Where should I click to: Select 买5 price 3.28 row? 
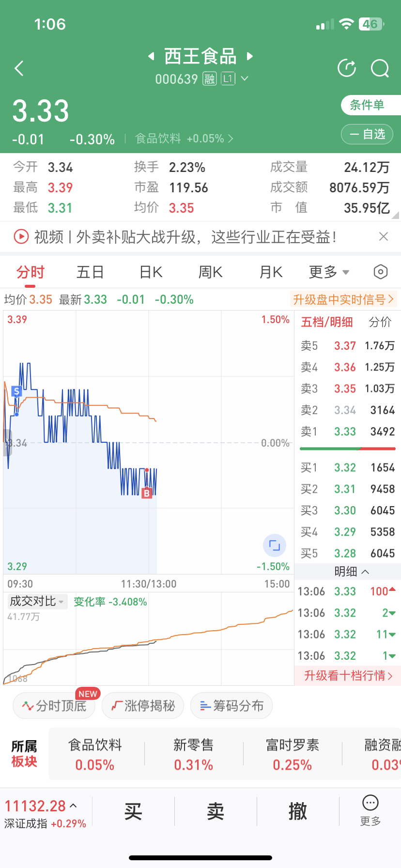pos(348,553)
